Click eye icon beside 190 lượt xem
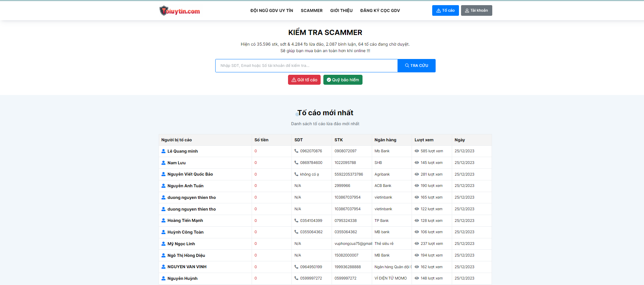The height and width of the screenshot is (285, 644). (417, 186)
